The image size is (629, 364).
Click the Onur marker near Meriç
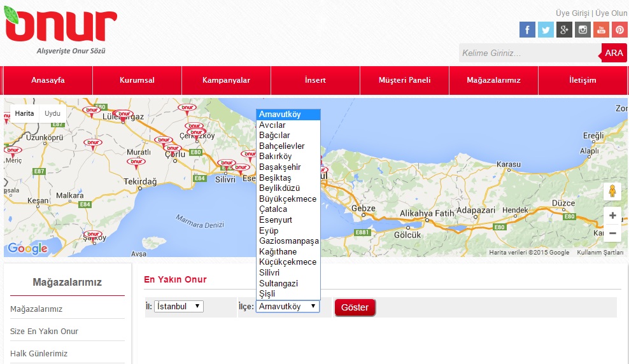point(13,151)
